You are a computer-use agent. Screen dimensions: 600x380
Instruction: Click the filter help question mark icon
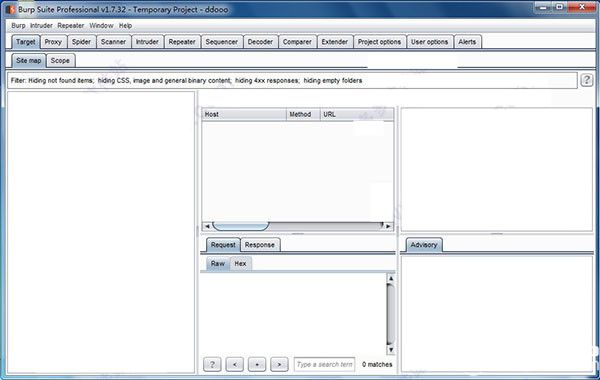[587, 80]
